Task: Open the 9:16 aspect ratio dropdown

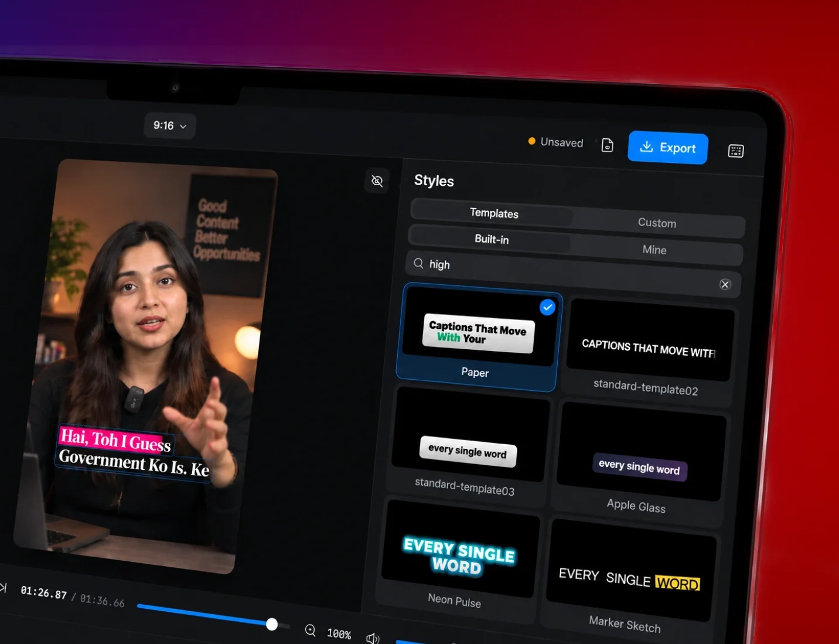Action: coord(170,125)
